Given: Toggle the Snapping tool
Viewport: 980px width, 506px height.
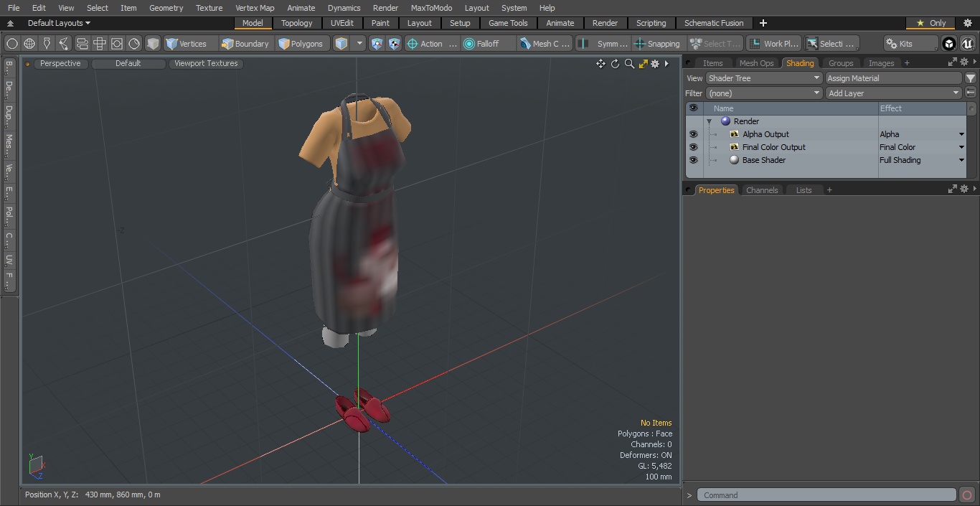Looking at the screenshot, I should coord(657,44).
